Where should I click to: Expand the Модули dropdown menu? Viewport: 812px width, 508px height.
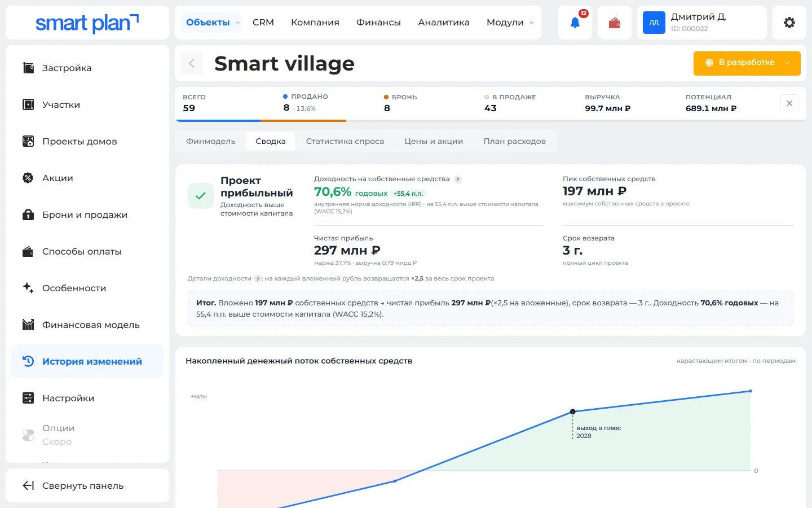510,23
